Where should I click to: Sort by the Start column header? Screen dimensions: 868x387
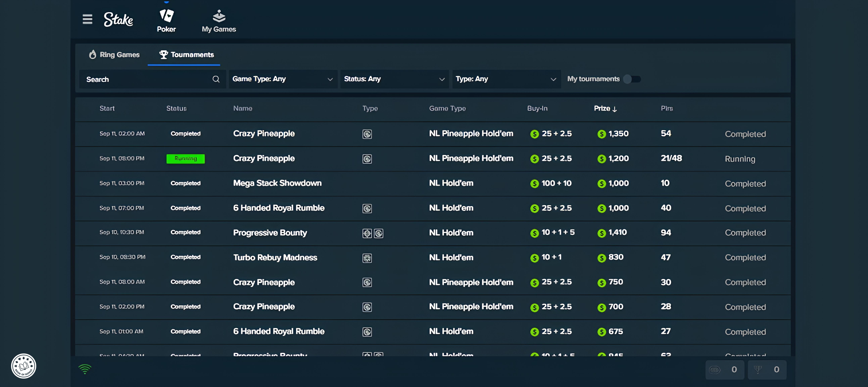coord(107,108)
